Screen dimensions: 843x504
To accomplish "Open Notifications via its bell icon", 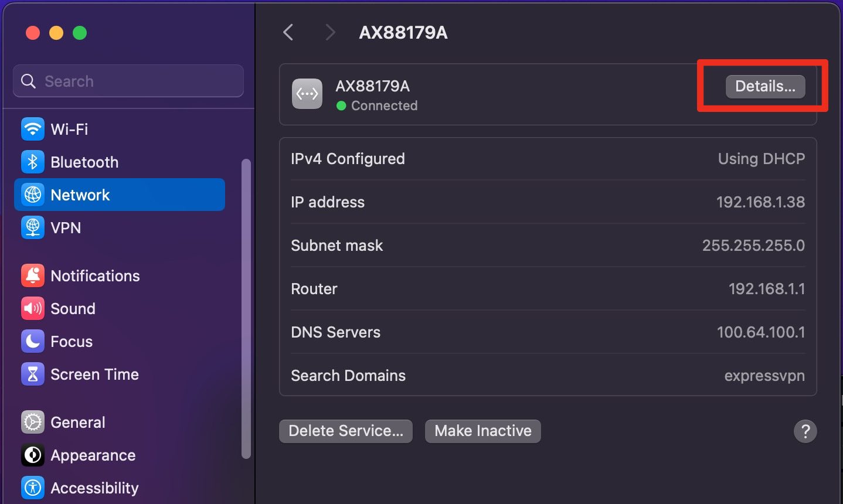I will coord(33,275).
